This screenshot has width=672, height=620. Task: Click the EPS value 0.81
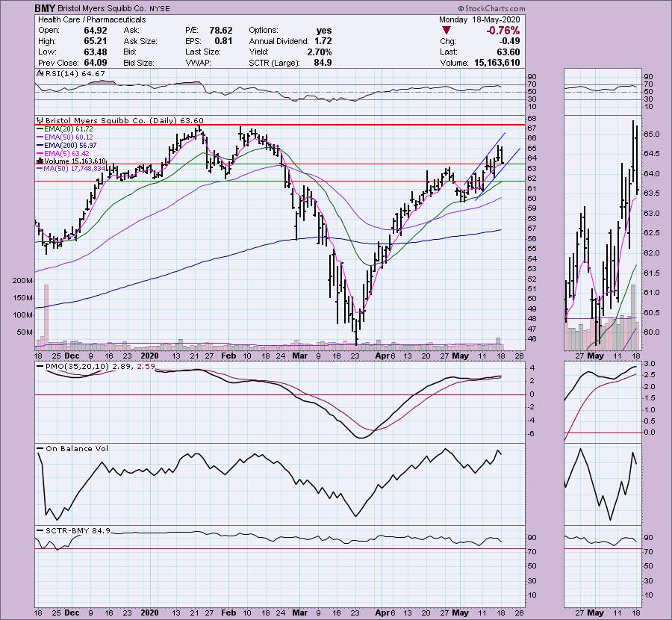[223, 41]
